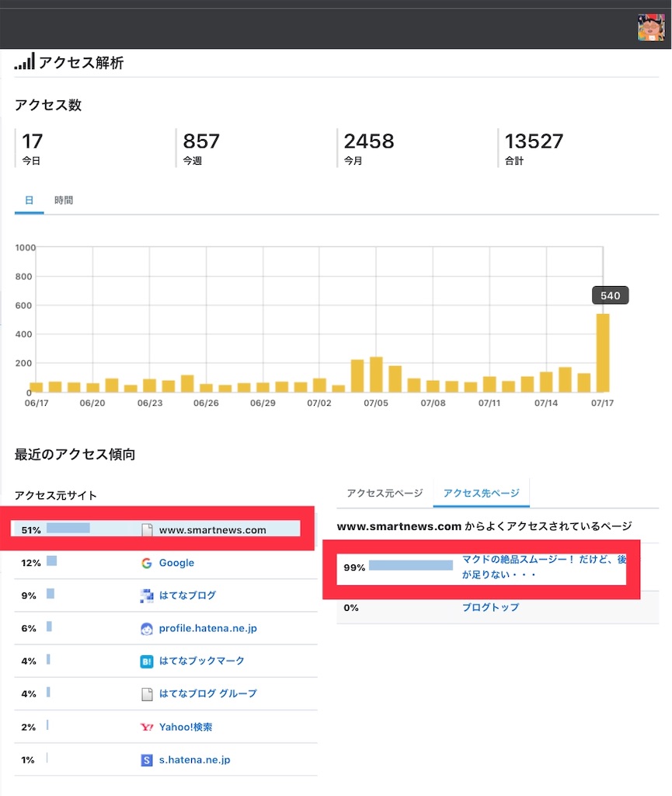672x796 pixels.
Task: Open the s.hatena.ne.jp referrer link
Action: tap(195, 760)
